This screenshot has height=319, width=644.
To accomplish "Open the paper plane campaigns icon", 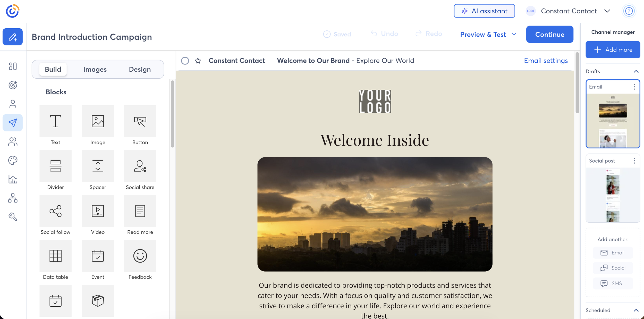I will click(x=13, y=123).
